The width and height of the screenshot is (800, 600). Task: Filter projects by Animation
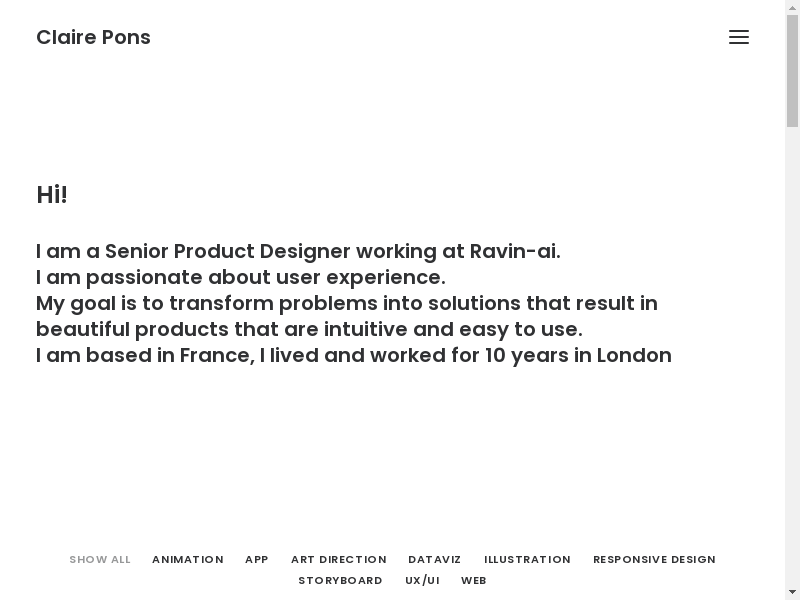tap(187, 559)
